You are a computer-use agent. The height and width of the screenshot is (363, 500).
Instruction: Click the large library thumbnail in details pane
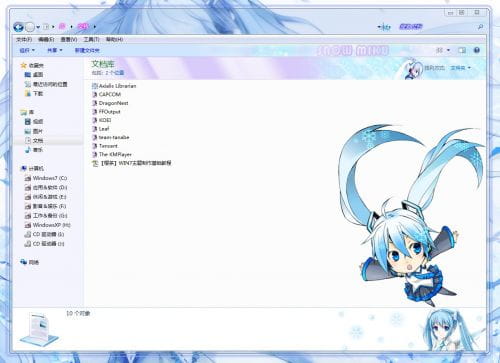coord(39,329)
